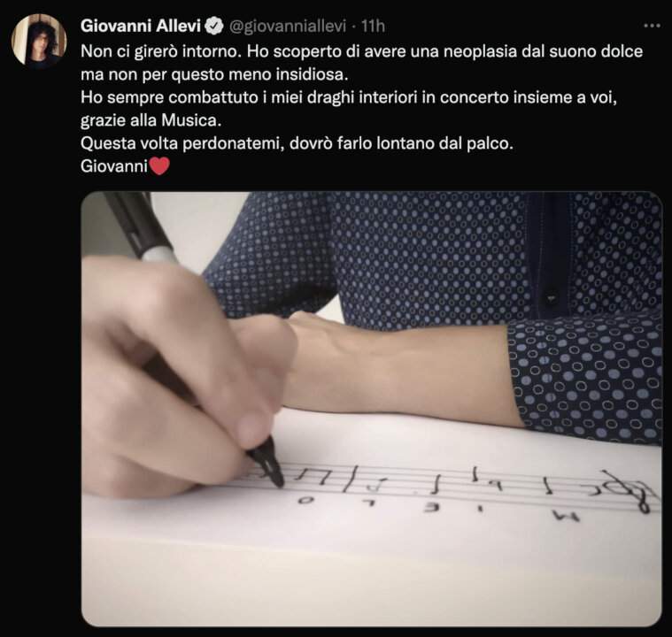Click the signature word 'Giovanni'
Image resolution: width=672 pixels, height=637 pixels.
(x=114, y=165)
